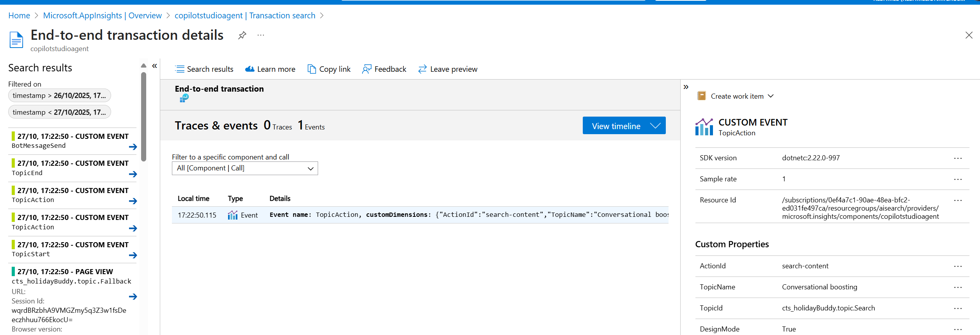Open the TopicEnd event arrow
Screen dimensions: 980x335
[x=133, y=174]
